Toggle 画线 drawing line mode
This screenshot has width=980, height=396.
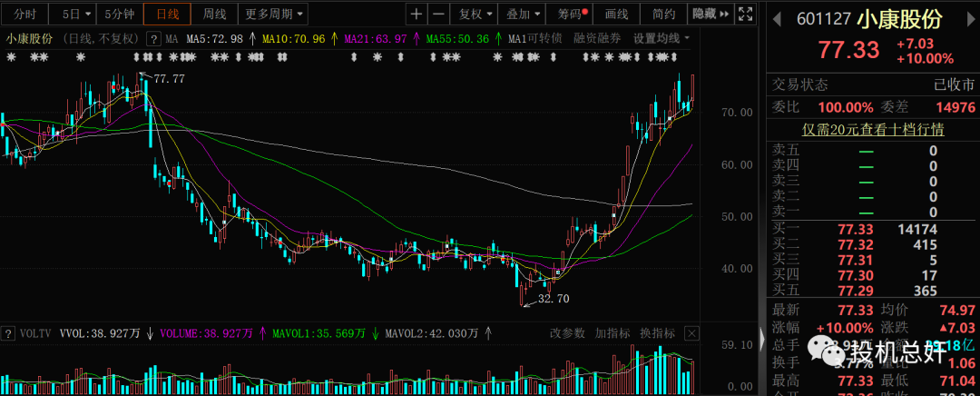click(x=616, y=15)
